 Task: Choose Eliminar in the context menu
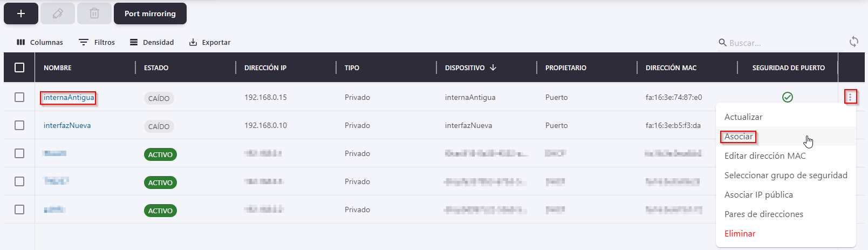click(740, 234)
